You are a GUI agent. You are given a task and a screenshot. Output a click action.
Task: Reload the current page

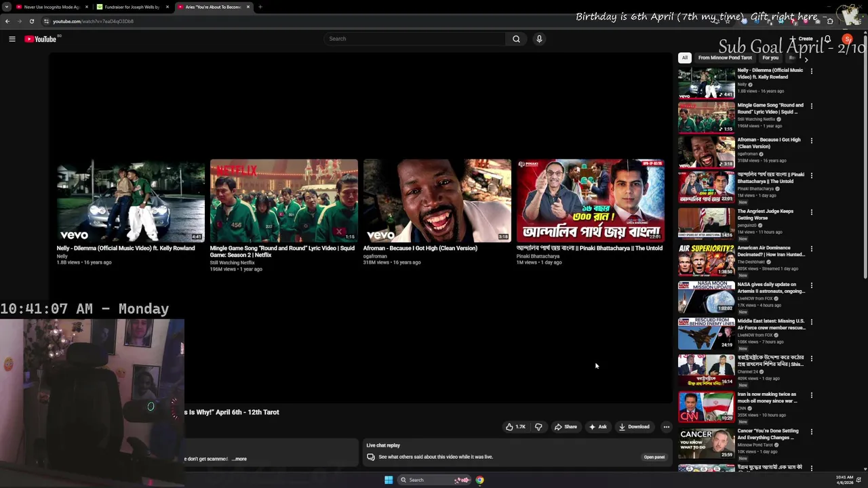click(31, 21)
